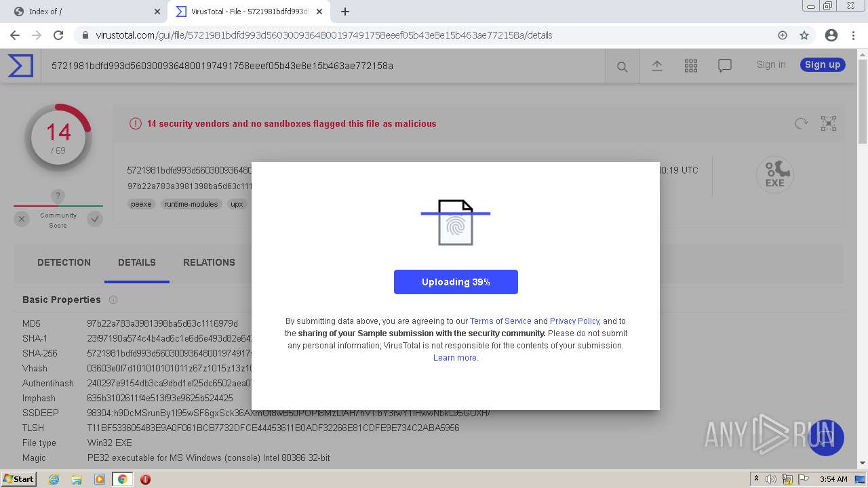Open the media player taskbar icon

click(100, 479)
